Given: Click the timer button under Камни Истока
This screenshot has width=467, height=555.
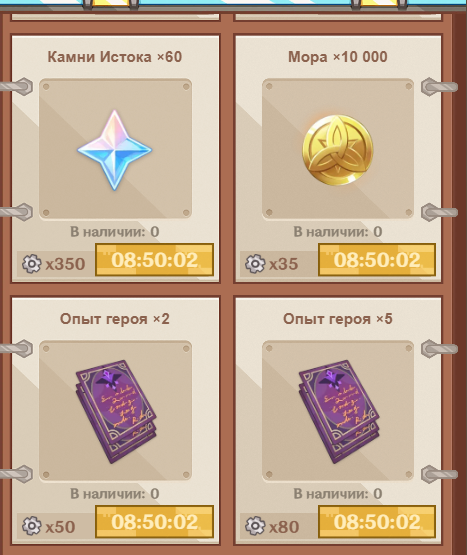Looking at the screenshot, I should tap(154, 260).
